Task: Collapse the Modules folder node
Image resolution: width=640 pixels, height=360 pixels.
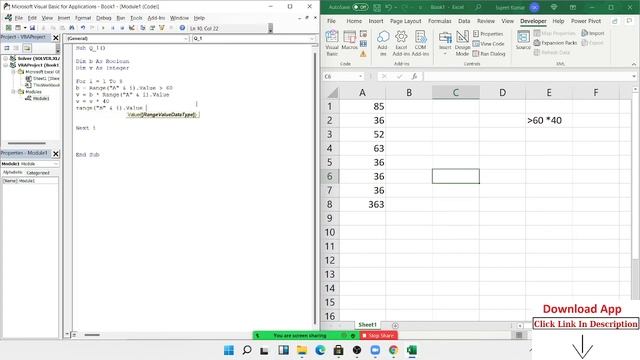Action: pyautogui.click(x=13, y=91)
